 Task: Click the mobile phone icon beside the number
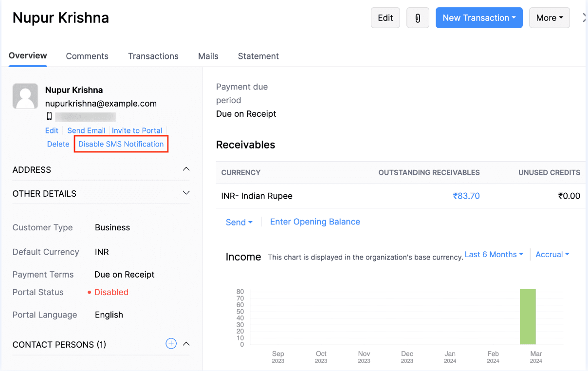click(x=48, y=116)
